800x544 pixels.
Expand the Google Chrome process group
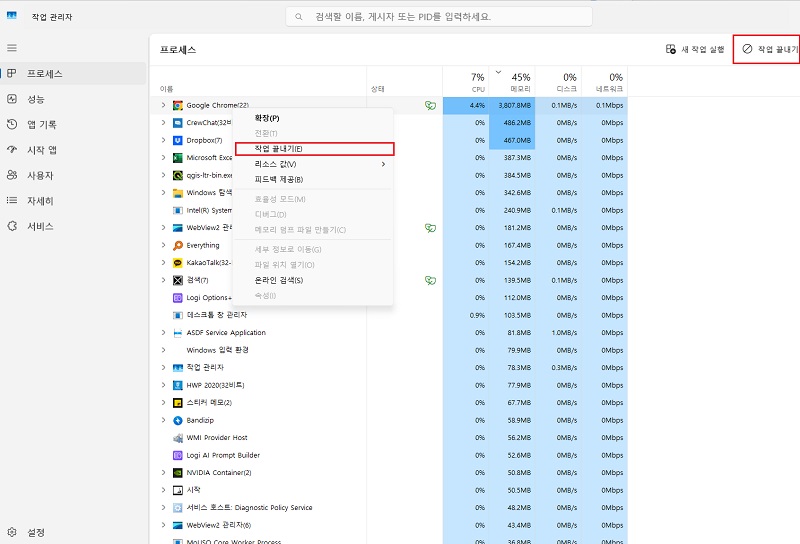pyautogui.click(x=163, y=105)
